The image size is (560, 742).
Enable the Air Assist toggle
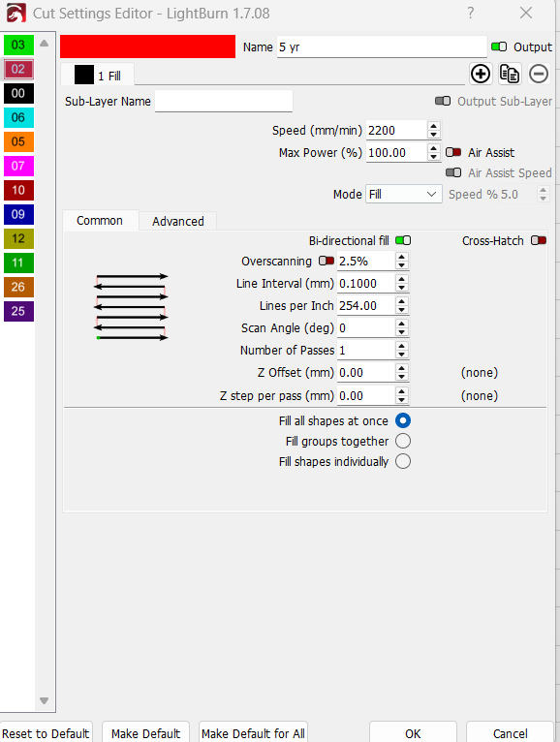[x=453, y=152]
